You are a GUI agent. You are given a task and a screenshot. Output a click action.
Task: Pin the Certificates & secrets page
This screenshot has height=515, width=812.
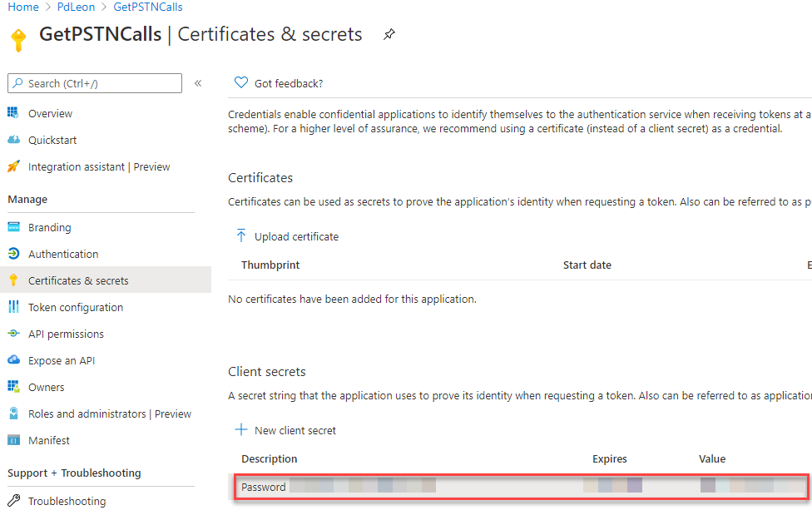pos(388,35)
